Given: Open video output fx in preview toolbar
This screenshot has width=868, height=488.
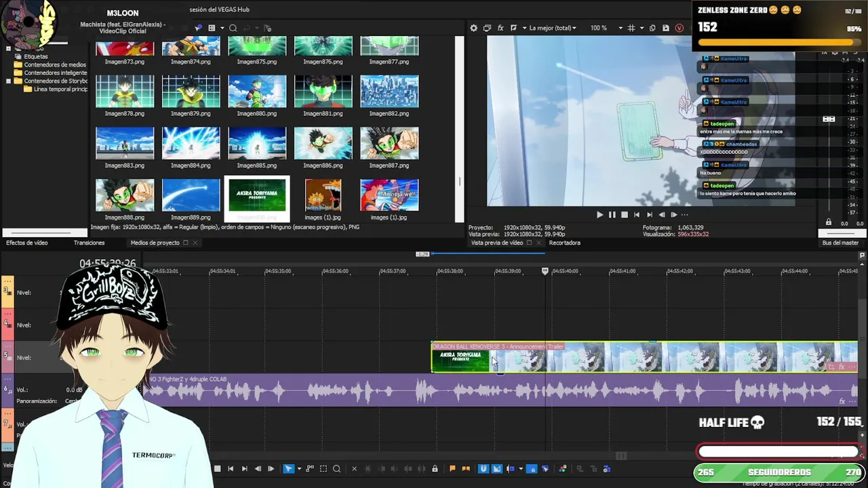Looking at the screenshot, I should point(500,28).
